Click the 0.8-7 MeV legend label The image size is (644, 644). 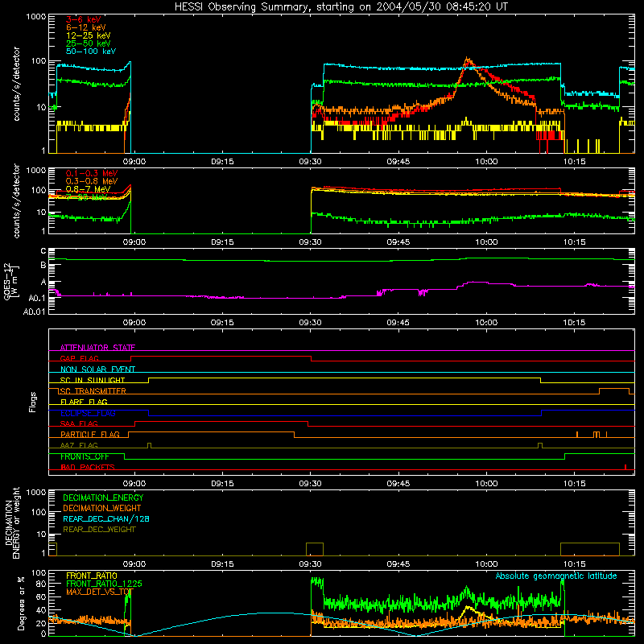tap(88, 189)
